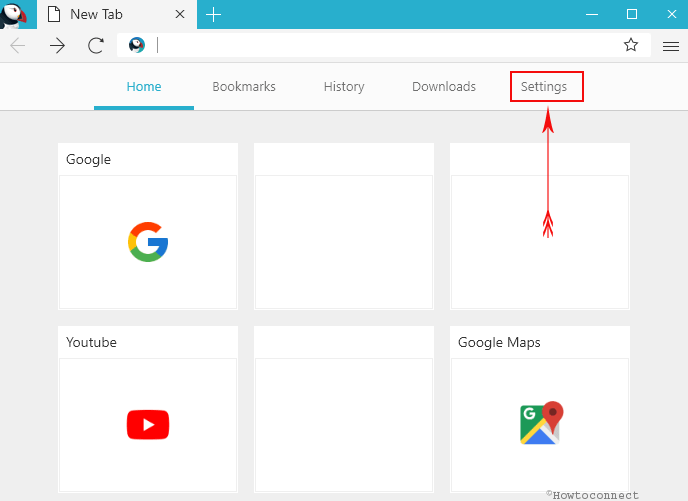The image size is (688, 501).
Task: Go forward with the forward arrow
Action: point(57,45)
